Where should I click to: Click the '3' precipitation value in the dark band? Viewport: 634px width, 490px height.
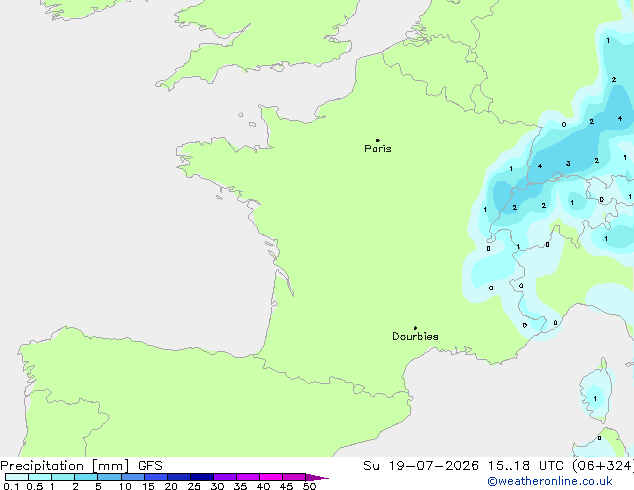pos(568,164)
